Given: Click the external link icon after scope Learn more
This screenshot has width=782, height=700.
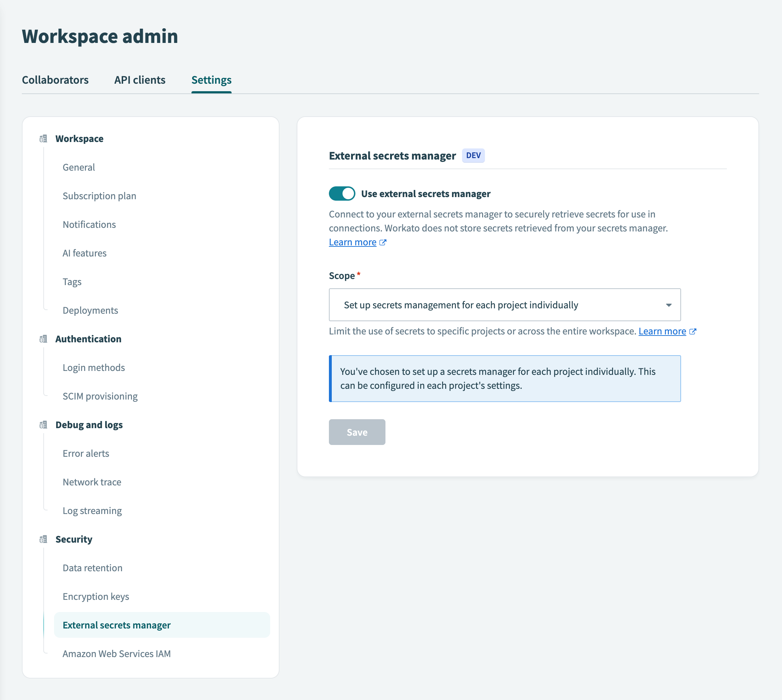Looking at the screenshot, I should (694, 331).
